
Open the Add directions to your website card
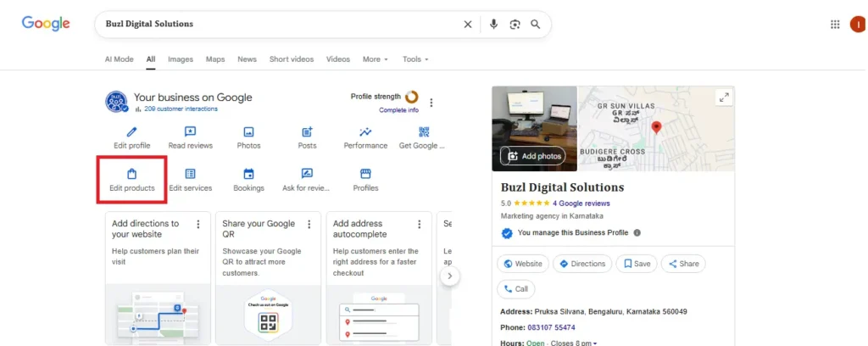(158, 278)
